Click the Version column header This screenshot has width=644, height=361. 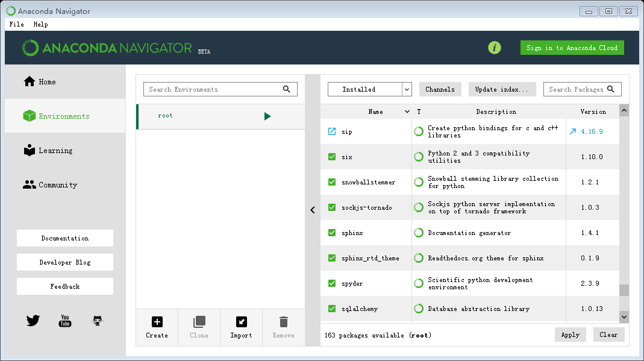(593, 111)
